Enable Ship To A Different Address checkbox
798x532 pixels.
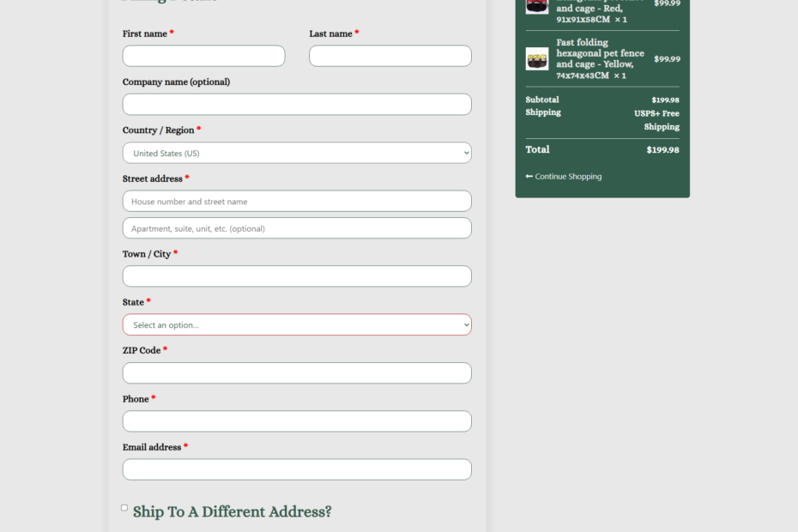[124, 508]
